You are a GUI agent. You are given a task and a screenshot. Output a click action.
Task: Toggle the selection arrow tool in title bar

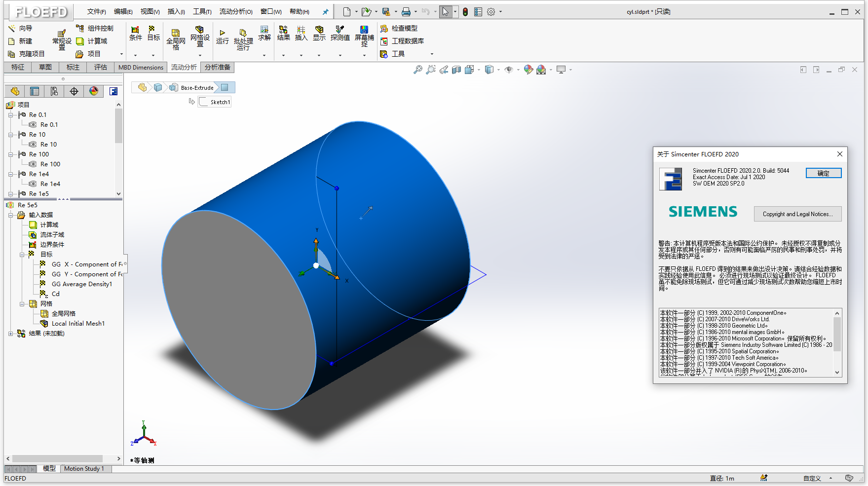(445, 12)
